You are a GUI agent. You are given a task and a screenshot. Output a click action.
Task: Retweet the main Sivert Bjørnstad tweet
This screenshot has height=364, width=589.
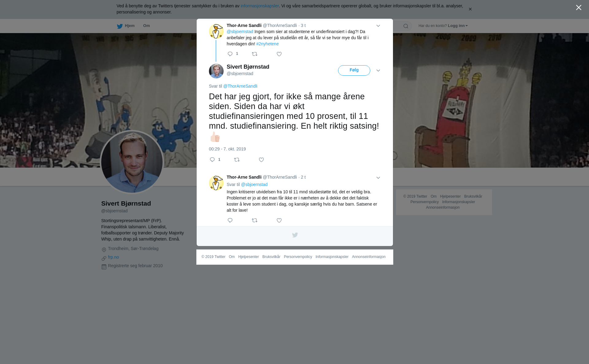click(x=237, y=160)
